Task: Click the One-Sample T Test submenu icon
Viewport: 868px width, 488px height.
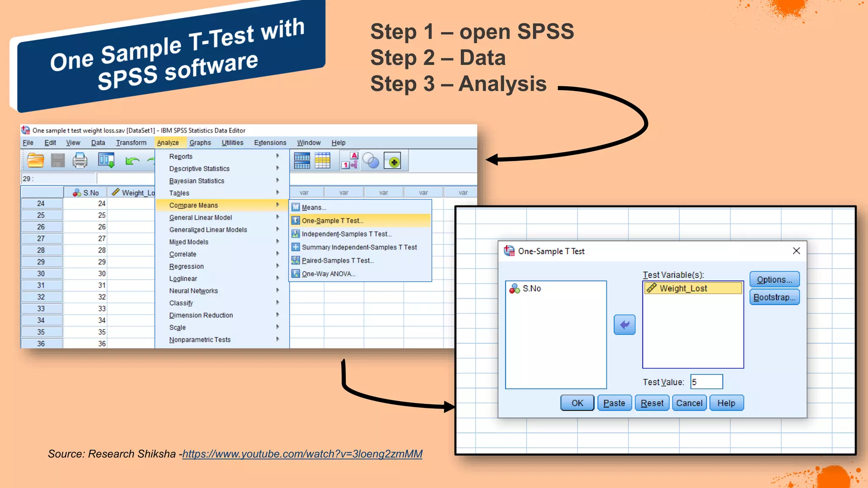Action: pos(296,220)
